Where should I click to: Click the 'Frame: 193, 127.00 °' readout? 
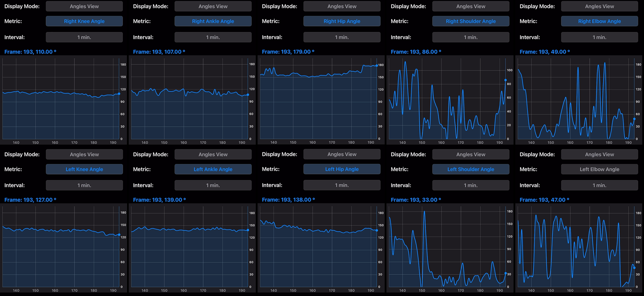30,200
